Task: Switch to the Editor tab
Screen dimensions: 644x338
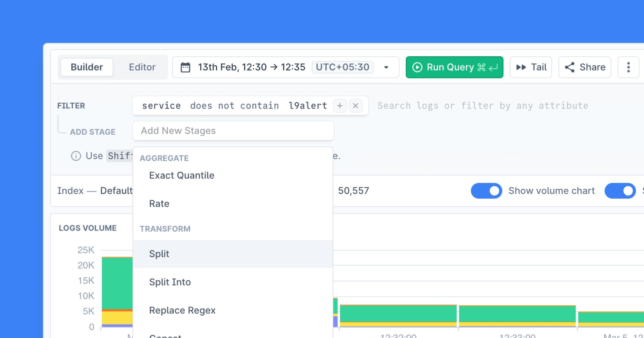Action: tap(142, 67)
